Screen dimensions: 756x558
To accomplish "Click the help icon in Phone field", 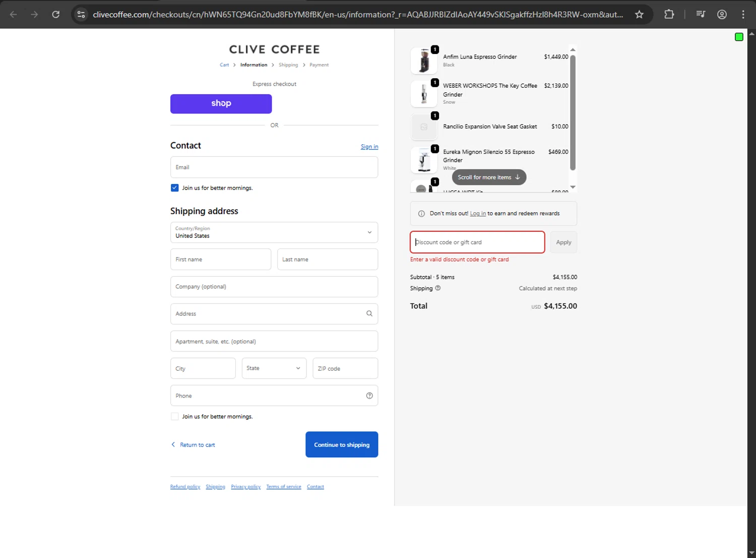I will (x=369, y=396).
